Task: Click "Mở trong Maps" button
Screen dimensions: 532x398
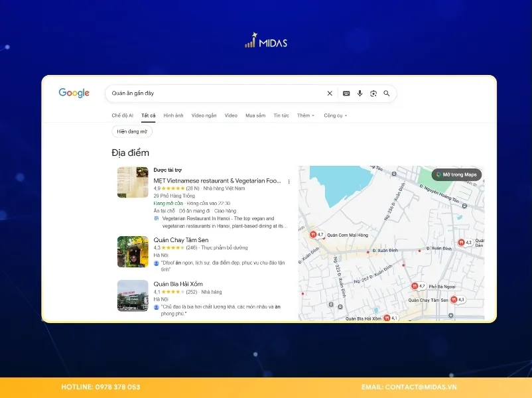Action: 456,175
